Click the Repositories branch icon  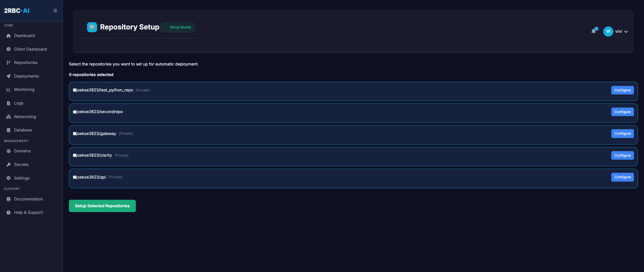(8, 62)
